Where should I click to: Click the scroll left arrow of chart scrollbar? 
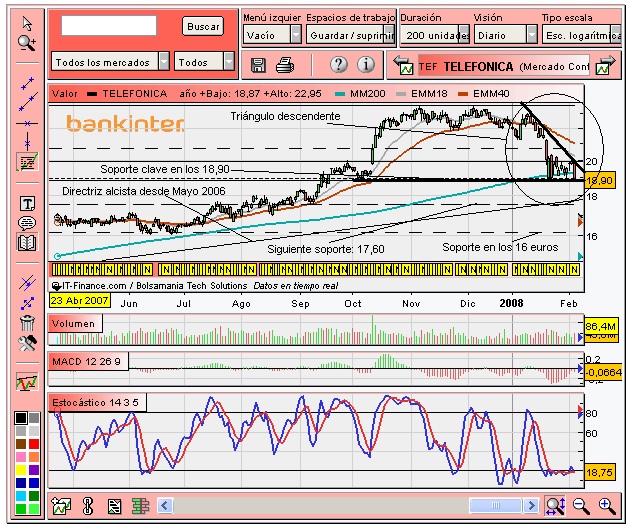pyautogui.click(x=165, y=505)
